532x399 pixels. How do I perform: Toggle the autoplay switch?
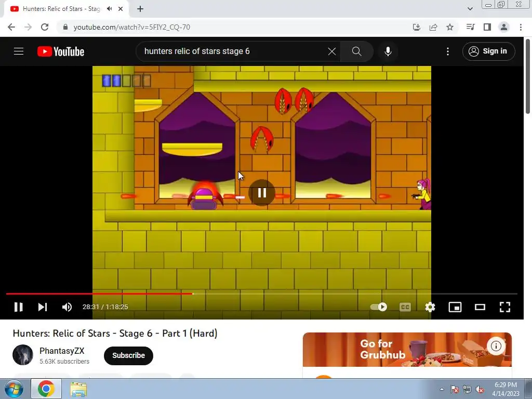click(379, 307)
